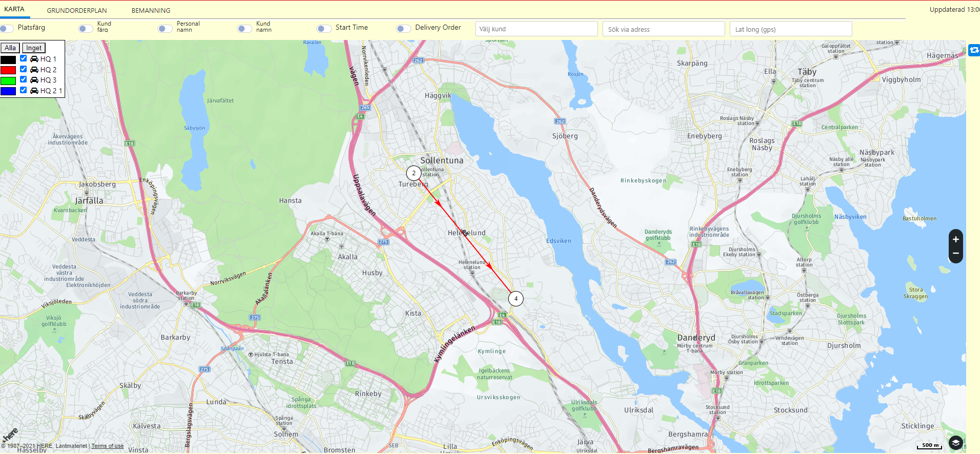Uncheck the HQ 2 checkbox

click(x=24, y=69)
